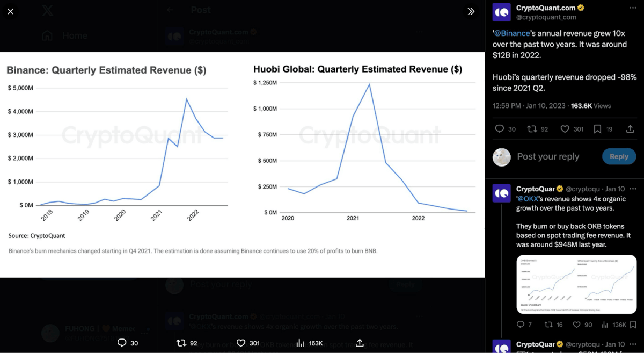This screenshot has height=353, width=644.
Task: Reply to main post via 30 comments icon
Action: 499,129
